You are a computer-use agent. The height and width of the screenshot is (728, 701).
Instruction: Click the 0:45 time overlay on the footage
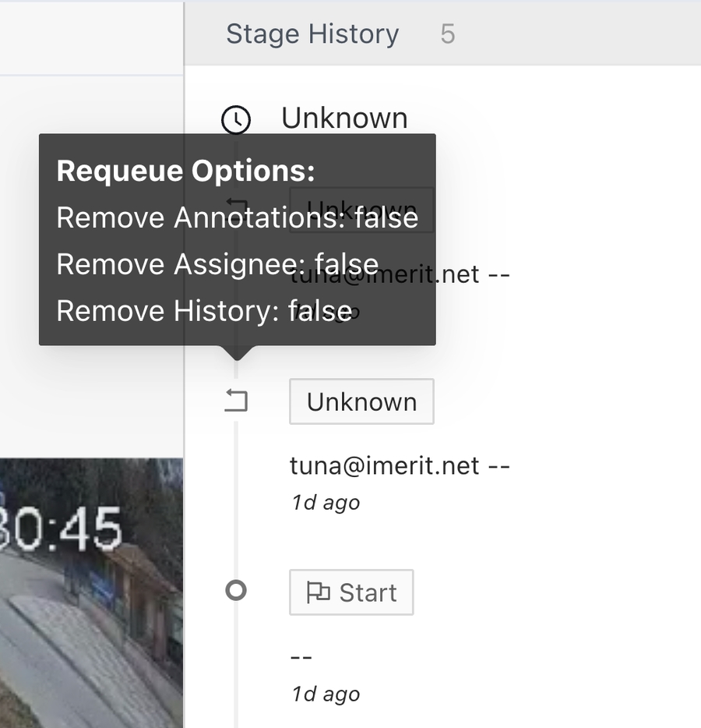coord(61,530)
